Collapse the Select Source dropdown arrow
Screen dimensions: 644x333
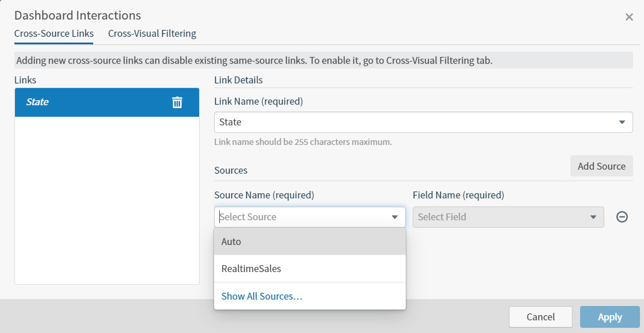tap(395, 217)
